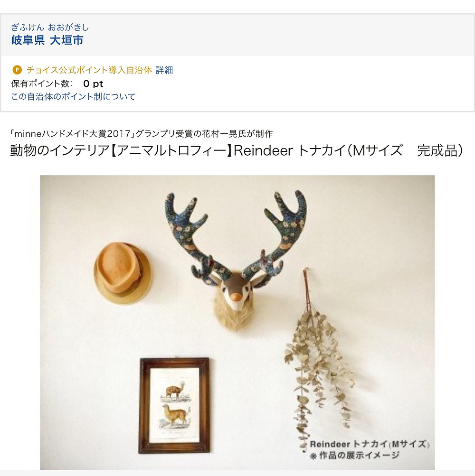Select the 岐阜県 prefecture heading
The image size is (475, 476).
click(28, 40)
